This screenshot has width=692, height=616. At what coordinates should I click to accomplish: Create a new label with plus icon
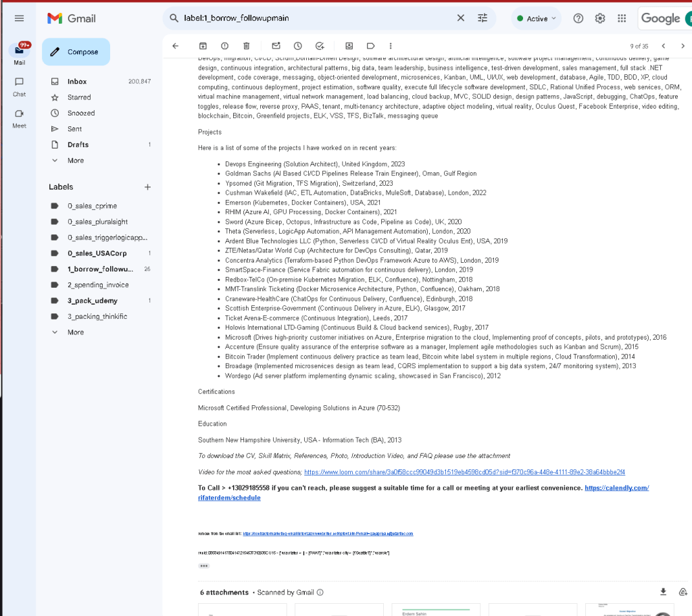pyautogui.click(x=147, y=187)
